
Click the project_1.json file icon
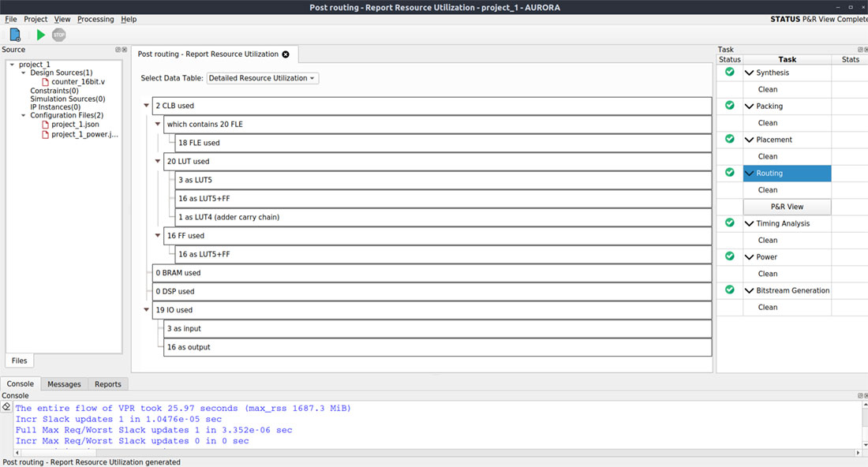pos(46,125)
